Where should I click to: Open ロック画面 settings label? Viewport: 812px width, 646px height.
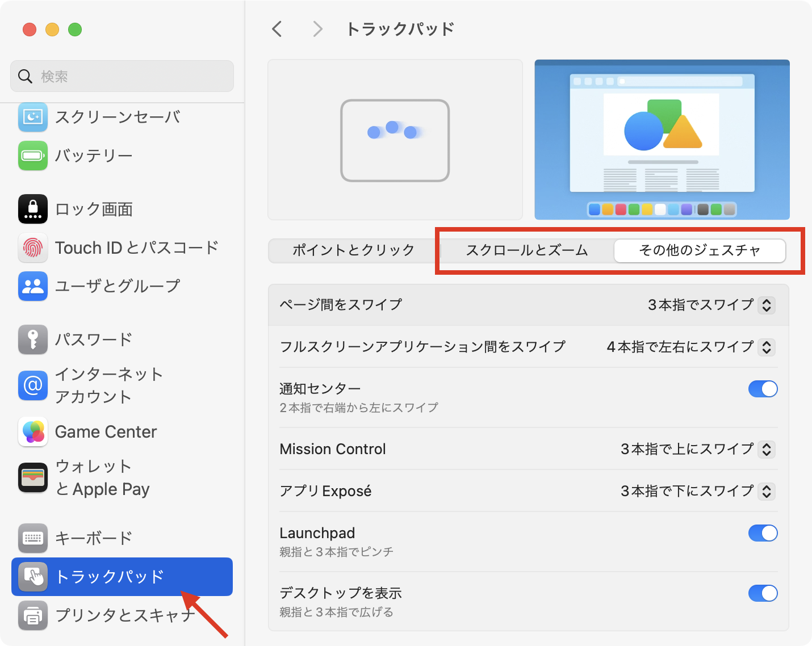[94, 209]
